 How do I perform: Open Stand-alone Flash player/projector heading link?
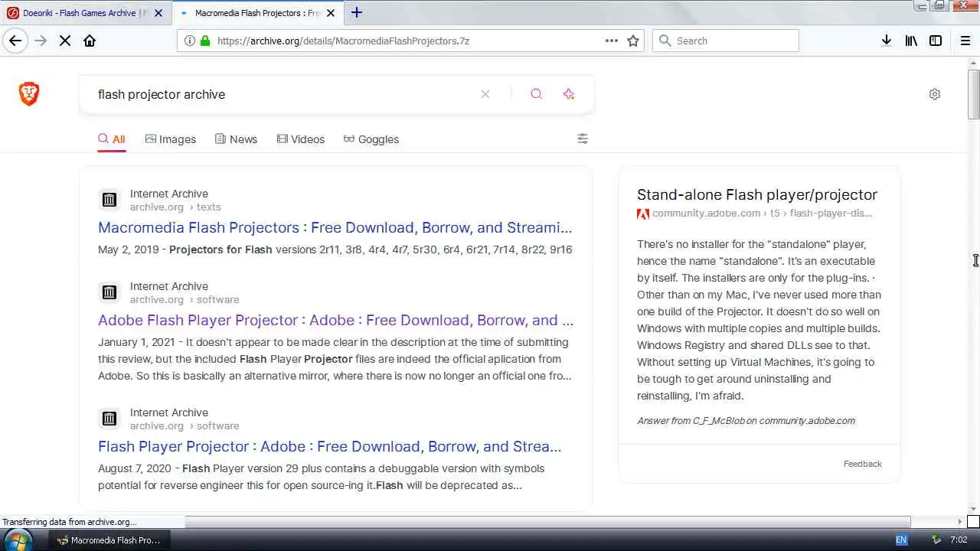757,194
